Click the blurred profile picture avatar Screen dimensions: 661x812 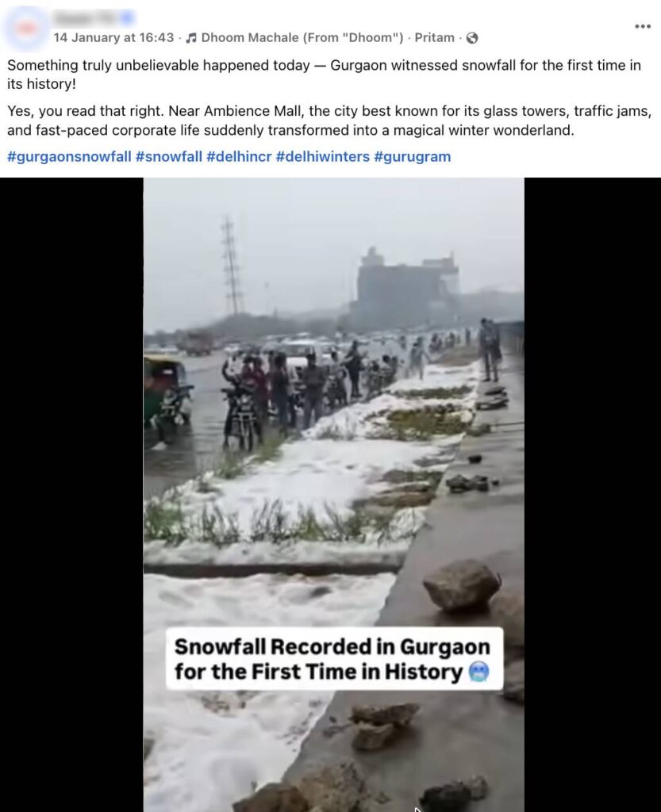[x=26, y=28]
